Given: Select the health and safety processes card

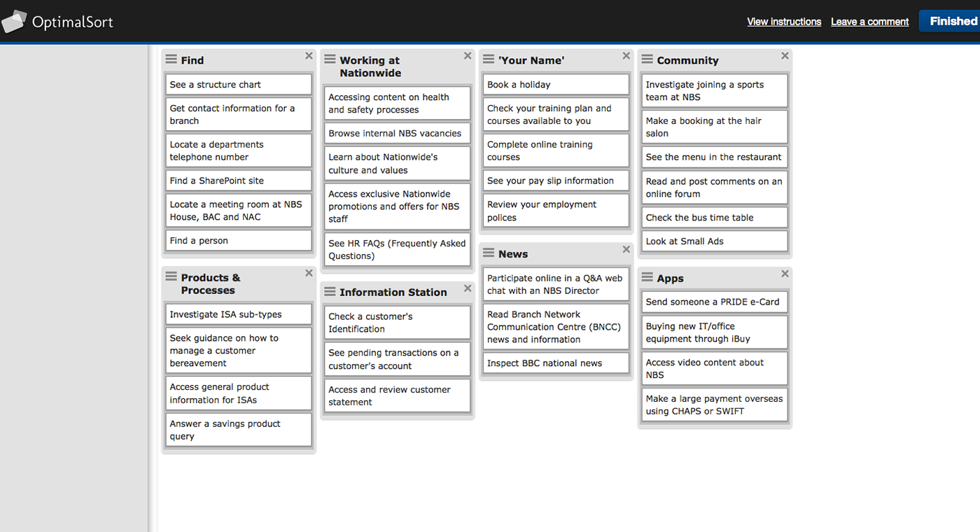Looking at the screenshot, I should [x=398, y=104].
